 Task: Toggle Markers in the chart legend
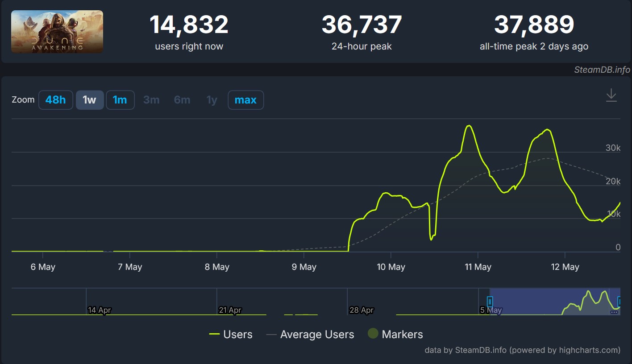coord(395,335)
